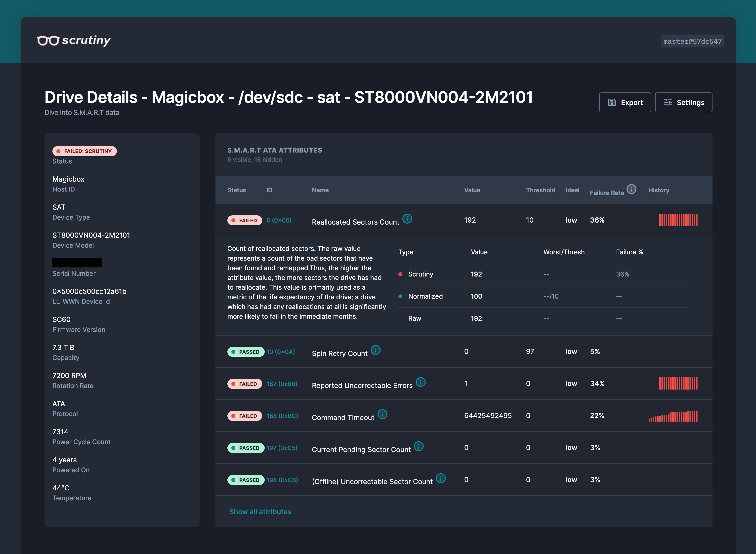The image size is (756, 554).
Task: Open info icon for Reallocated Sectors Count
Action: pyautogui.click(x=407, y=219)
